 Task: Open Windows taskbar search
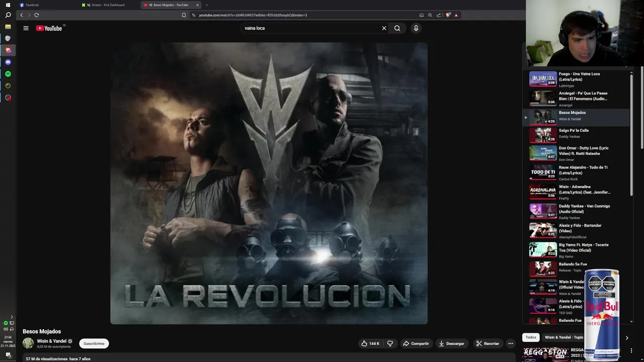click(x=8, y=15)
